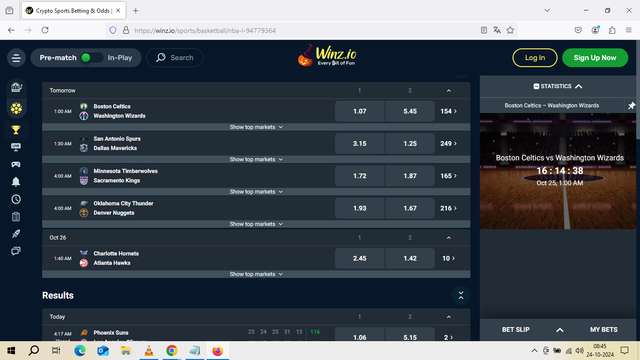Image resolution: width=640 pixels, height=360 pixels.
Task: Click the Search field
Action: 175,58
